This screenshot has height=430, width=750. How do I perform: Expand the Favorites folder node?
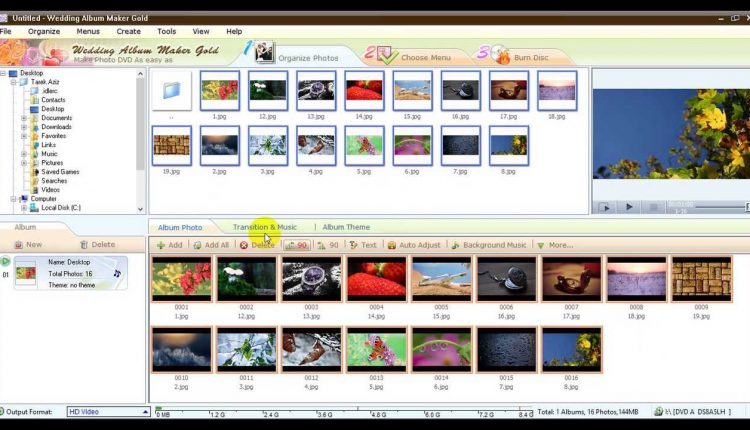point(24,136)
